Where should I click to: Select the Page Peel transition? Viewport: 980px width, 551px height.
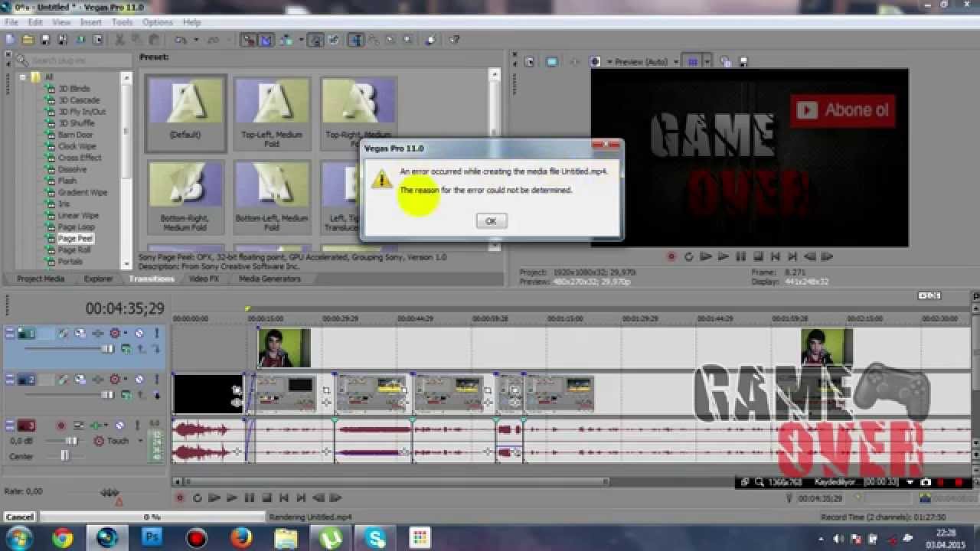75,239
